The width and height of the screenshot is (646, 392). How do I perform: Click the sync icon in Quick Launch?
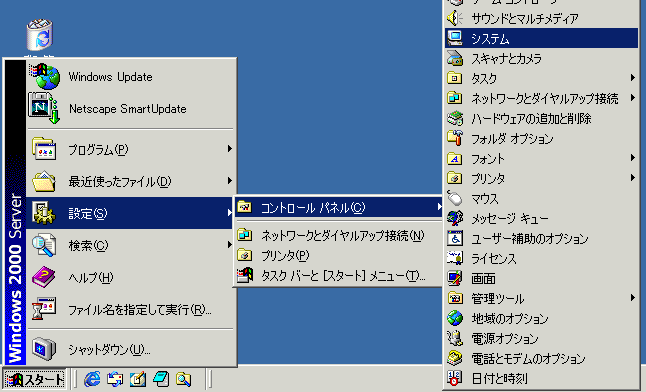coord(115,379)
